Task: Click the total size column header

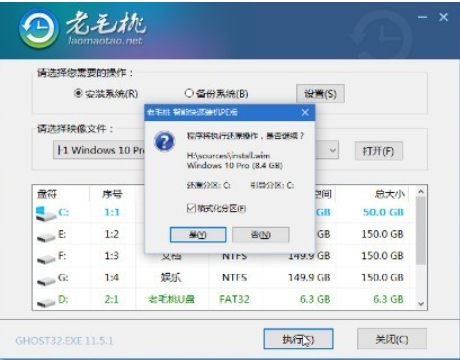Action: coord(389,194)
